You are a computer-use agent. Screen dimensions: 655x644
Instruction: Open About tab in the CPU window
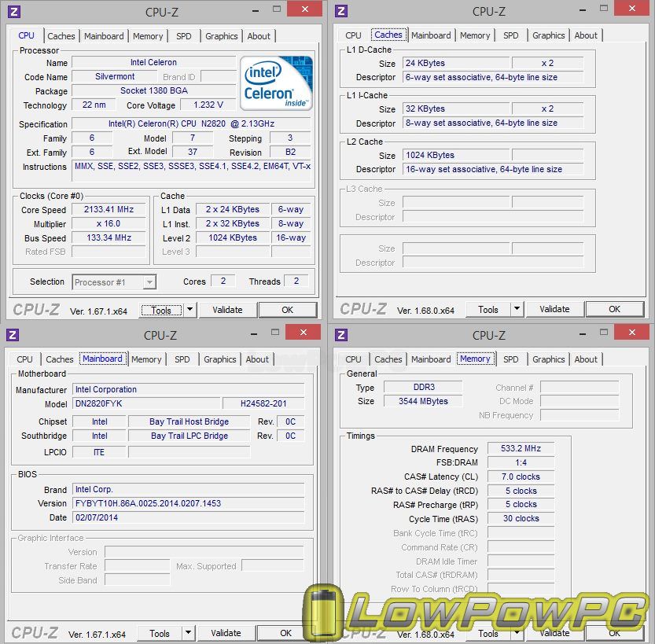[x=259, y=36]
